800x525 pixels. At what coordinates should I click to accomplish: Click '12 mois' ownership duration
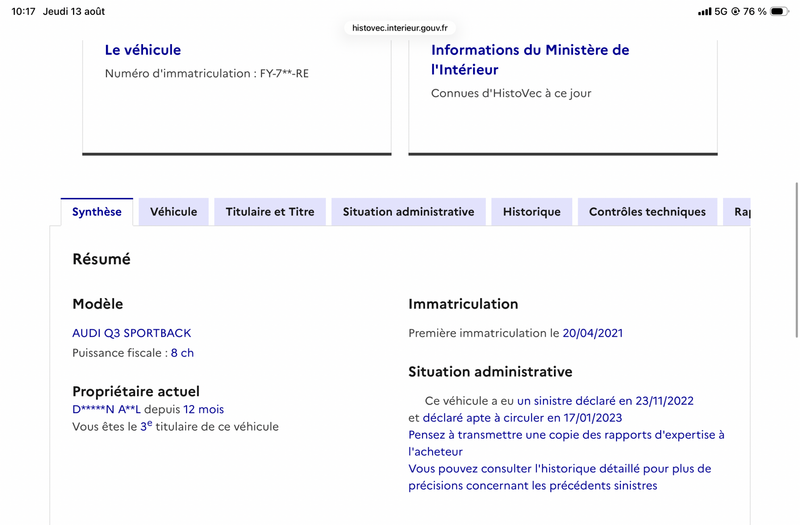[x=204, y=409]
